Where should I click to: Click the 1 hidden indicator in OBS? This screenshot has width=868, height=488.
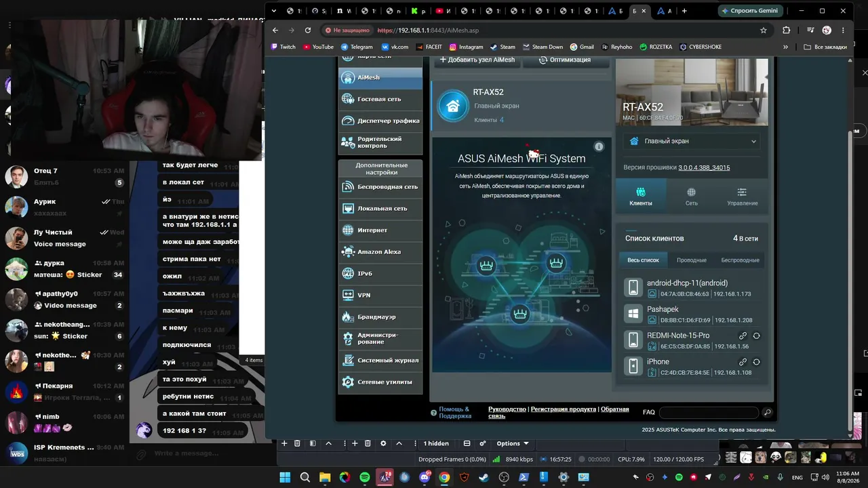tap(436, 443)
